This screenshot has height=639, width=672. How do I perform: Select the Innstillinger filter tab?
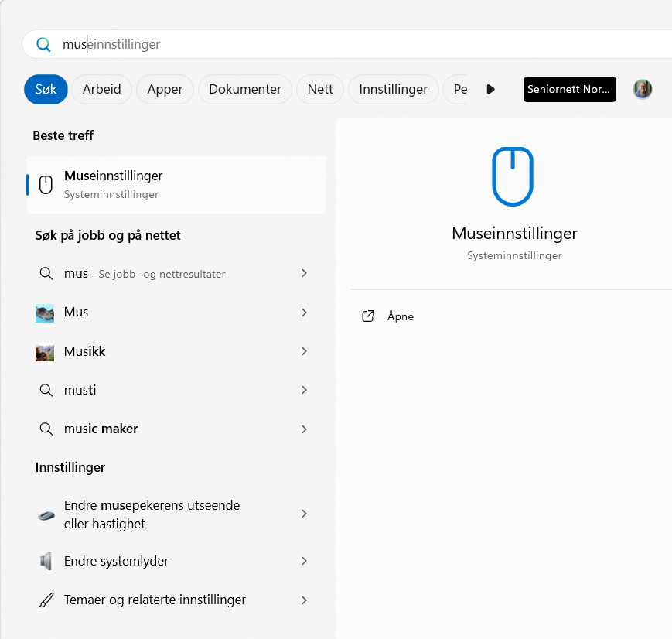coord(393,89)
